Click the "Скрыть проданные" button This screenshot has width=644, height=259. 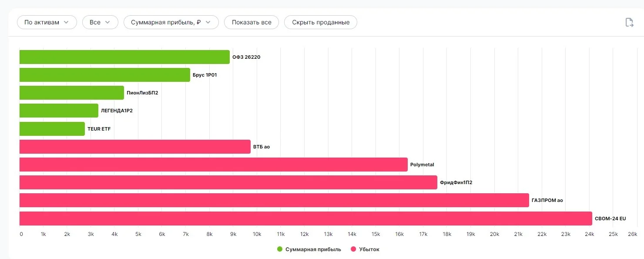pyautogui.click(x=321, y=22)
